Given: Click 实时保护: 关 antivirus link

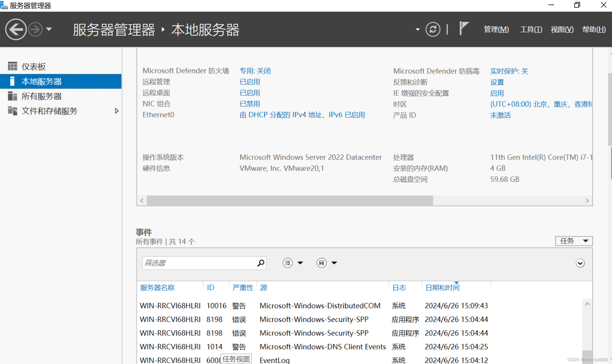Looking at the screenshot, I should (x=509, y=71).
